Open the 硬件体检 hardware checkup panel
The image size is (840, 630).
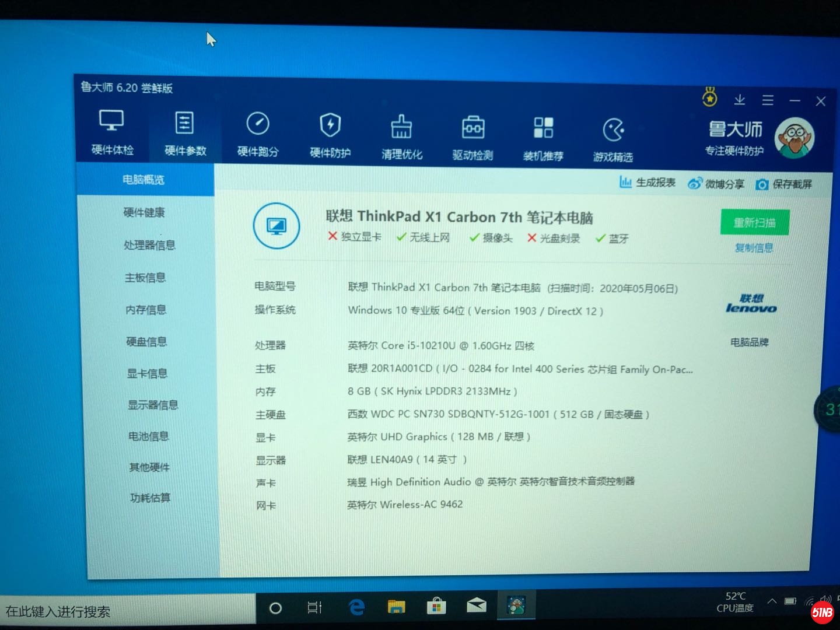(x=111, y=134)
